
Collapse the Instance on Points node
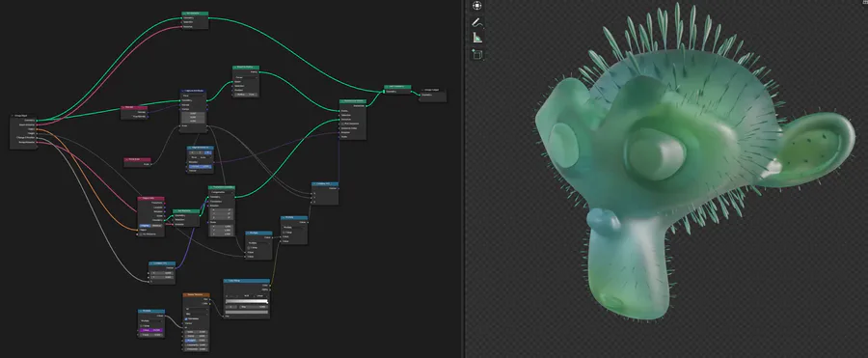pos(342,101)
